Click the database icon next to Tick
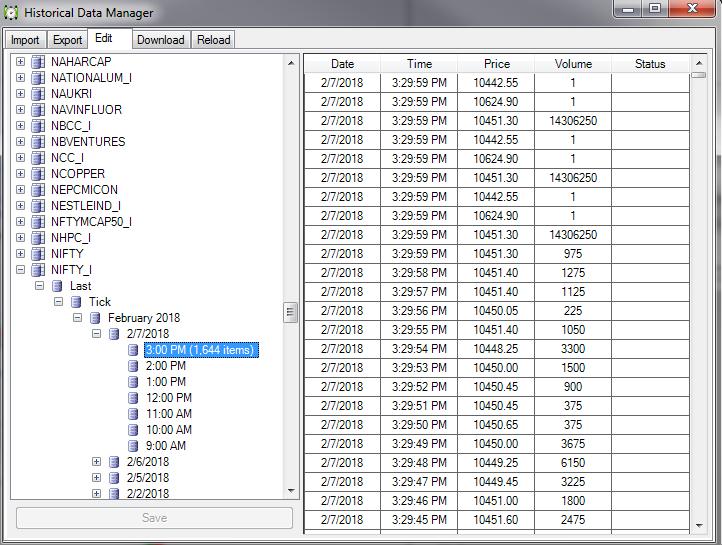The width and height of the screenshot is (722, 545). [x=77, y=302]
